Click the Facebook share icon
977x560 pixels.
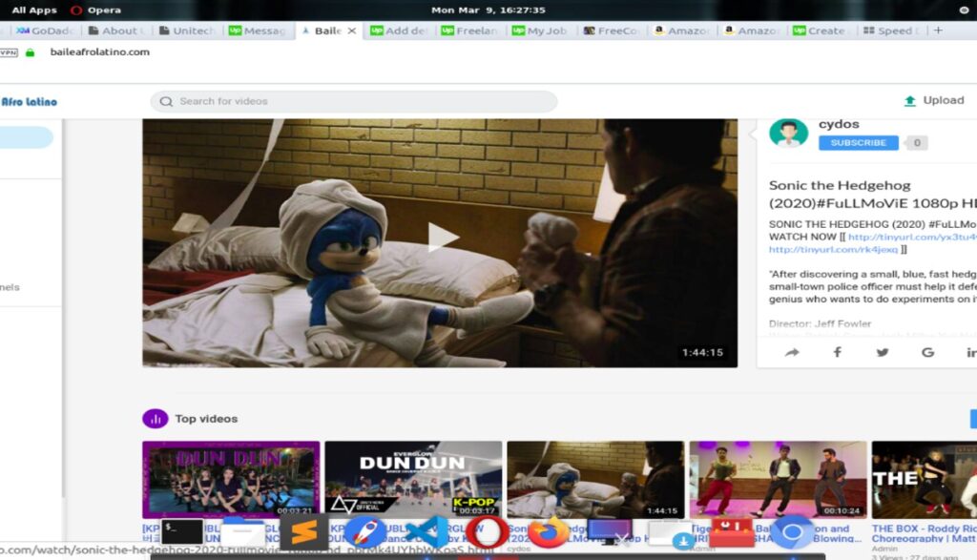pos(837,352)
